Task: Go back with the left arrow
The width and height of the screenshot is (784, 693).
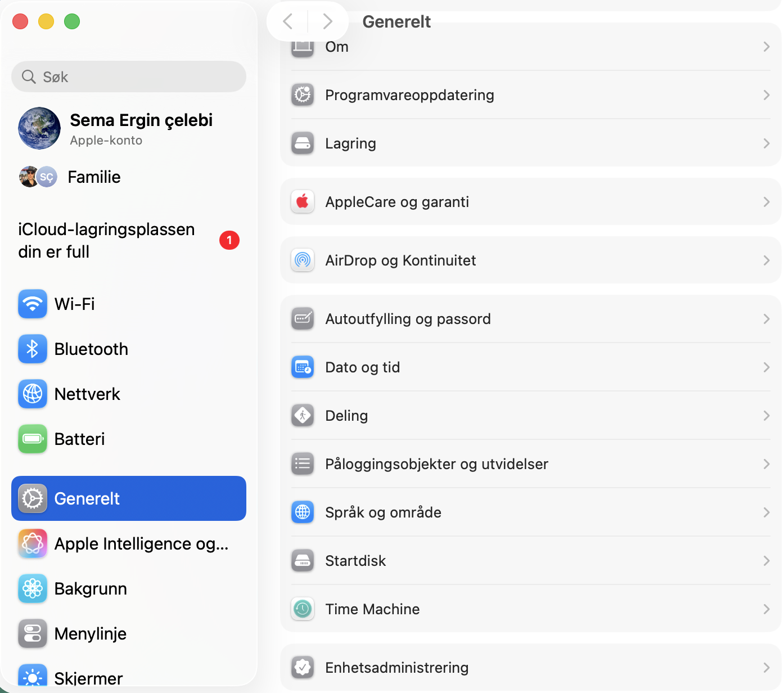Action: pyautogui.click(x=288, y=21)
